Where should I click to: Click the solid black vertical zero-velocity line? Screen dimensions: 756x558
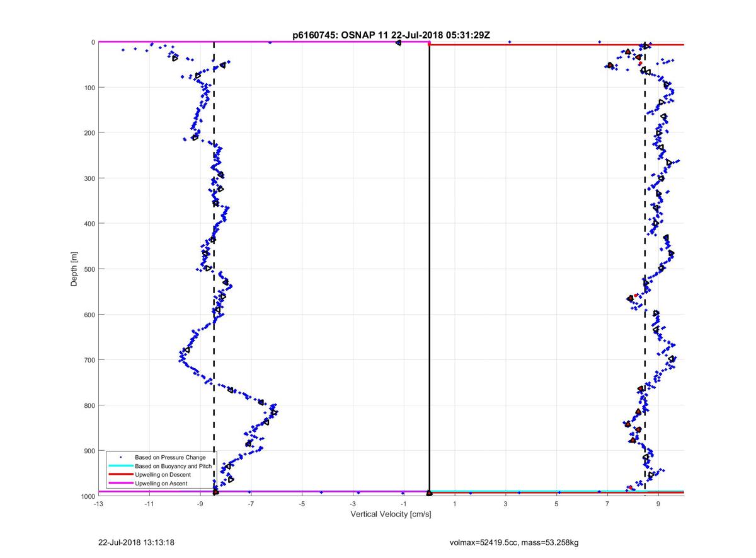pyautogui.click(x=429, y=269)
